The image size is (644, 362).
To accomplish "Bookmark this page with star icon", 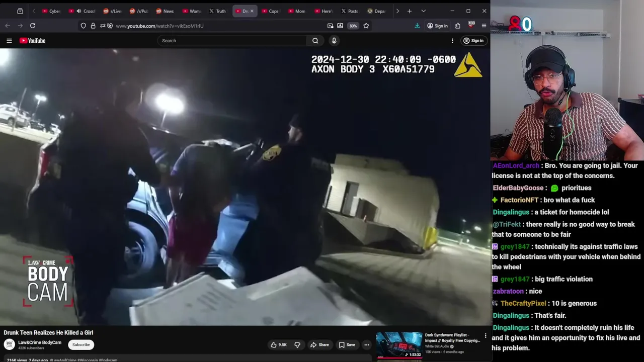I will click(x=366, y=26).
